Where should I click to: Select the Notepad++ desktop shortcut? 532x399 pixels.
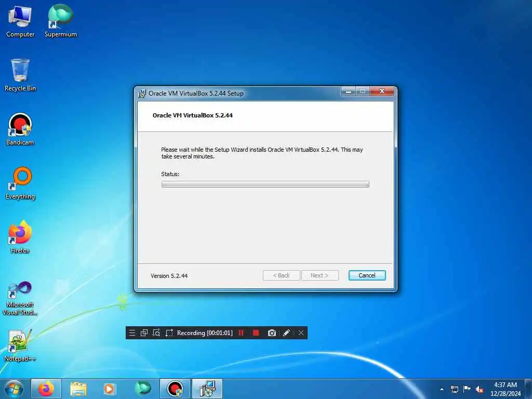point(20,345)
